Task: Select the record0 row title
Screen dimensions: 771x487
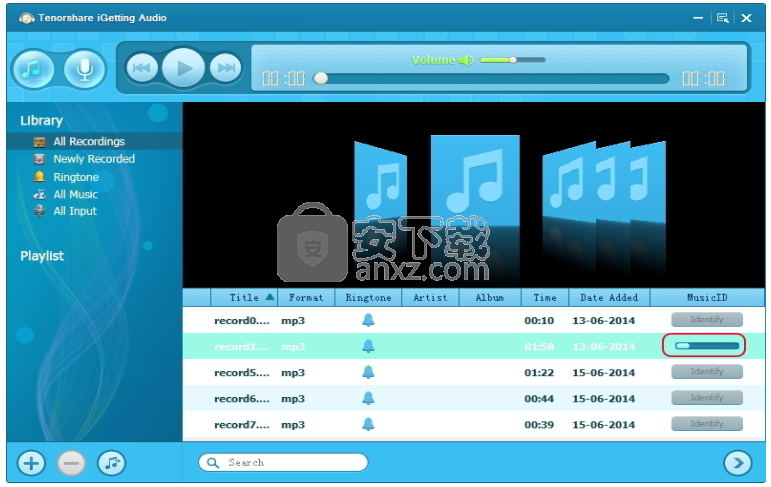Action: click(x=242, y=321)
